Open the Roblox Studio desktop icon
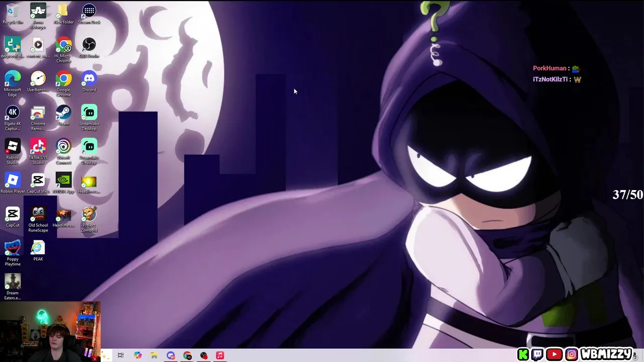Screen dimensions: 644x362 click(x=13, y=151)
